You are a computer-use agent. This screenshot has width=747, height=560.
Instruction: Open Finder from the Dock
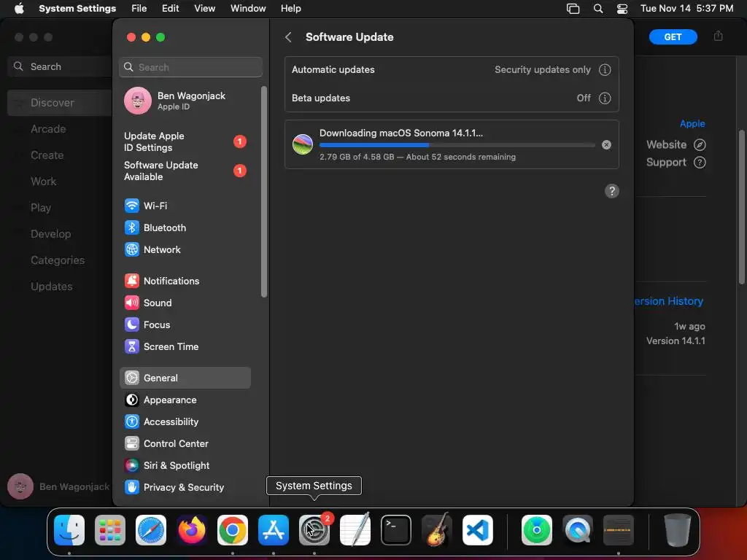point(69,530)
